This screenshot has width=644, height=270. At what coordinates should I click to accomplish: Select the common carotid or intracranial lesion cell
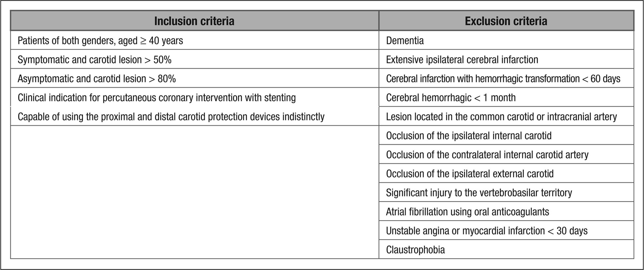pyautogui.click(x=501, y=117)
